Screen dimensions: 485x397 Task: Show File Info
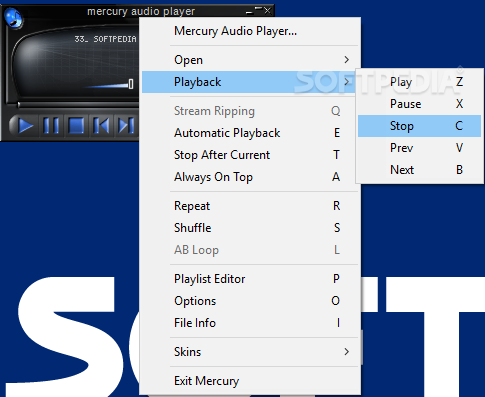pyautogui.click(x=250, y=323)
